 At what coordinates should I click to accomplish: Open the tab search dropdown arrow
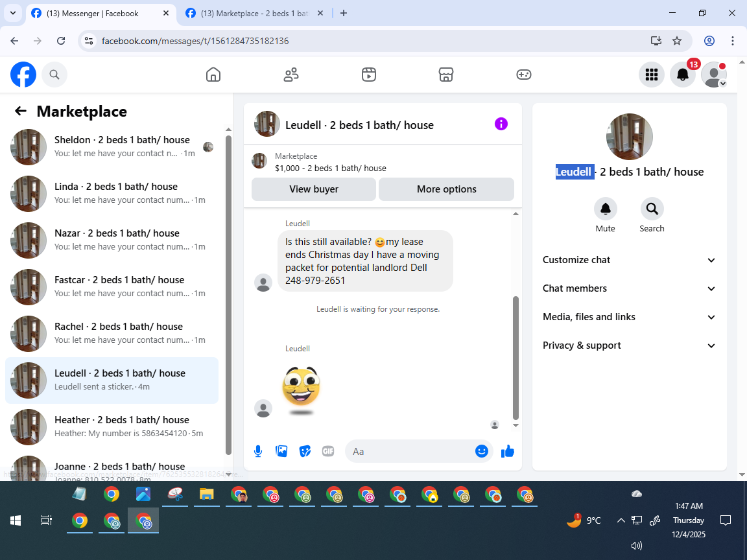pos(13,14)
